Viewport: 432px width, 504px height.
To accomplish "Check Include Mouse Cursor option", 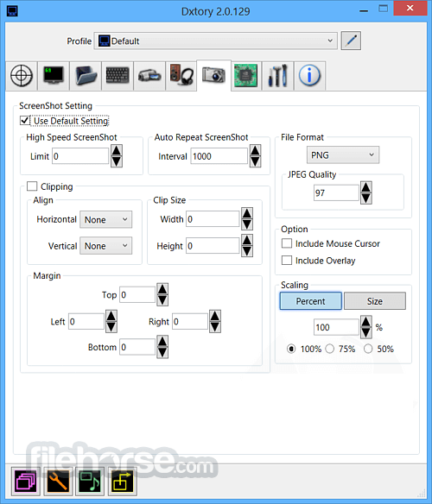I will click(287, 243).
